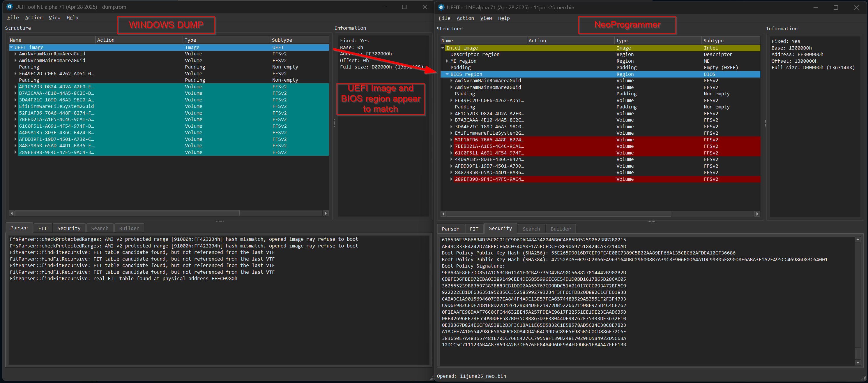Click Boot Policy Signature line

473,266
